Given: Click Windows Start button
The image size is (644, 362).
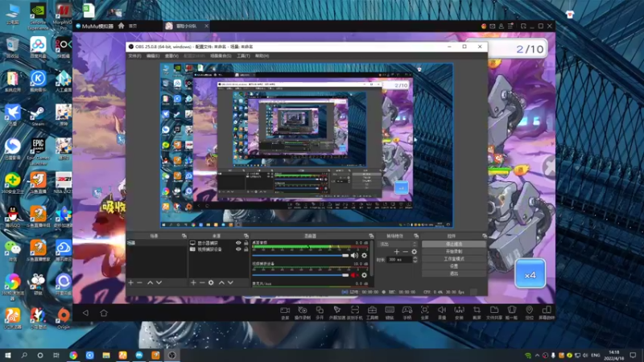Looking at the screenshot, I should (7, 355).
